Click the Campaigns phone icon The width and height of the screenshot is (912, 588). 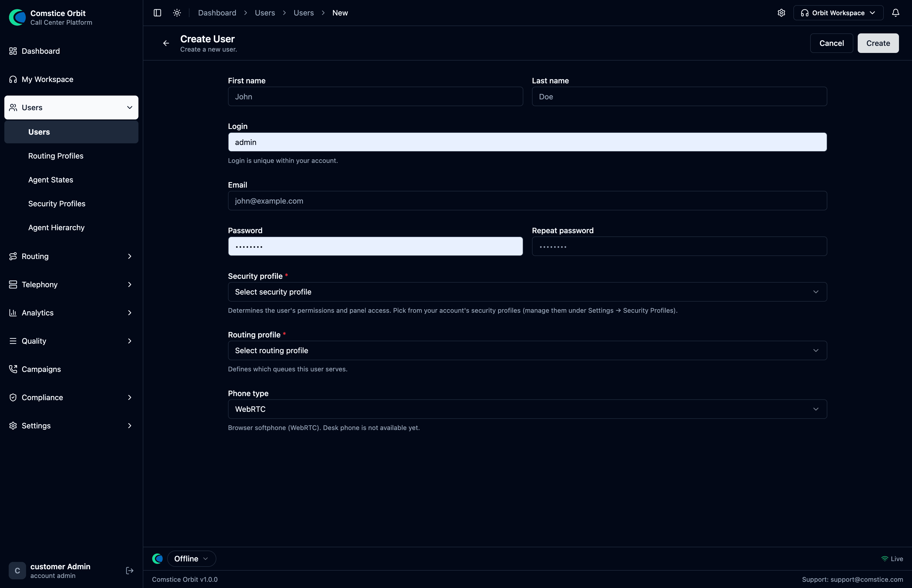coord(13,369)
